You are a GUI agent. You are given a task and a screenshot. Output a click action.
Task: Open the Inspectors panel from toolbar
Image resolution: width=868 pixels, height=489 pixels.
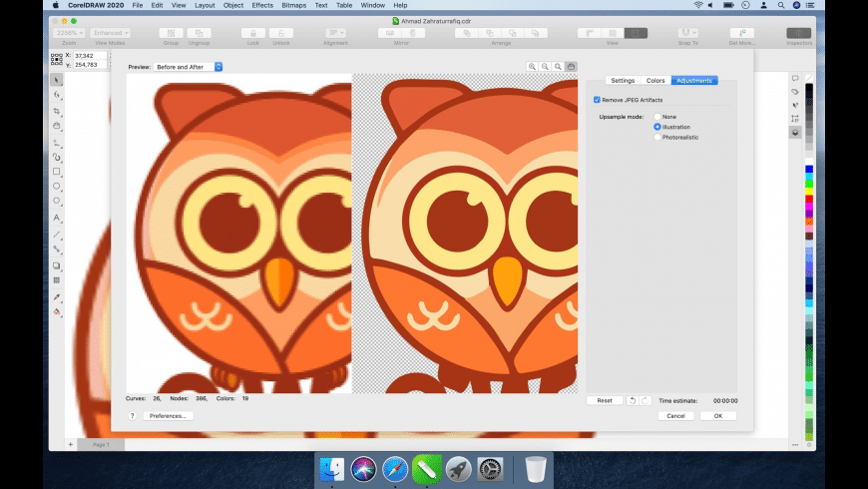pyautogui.click(x=798, y=33)
